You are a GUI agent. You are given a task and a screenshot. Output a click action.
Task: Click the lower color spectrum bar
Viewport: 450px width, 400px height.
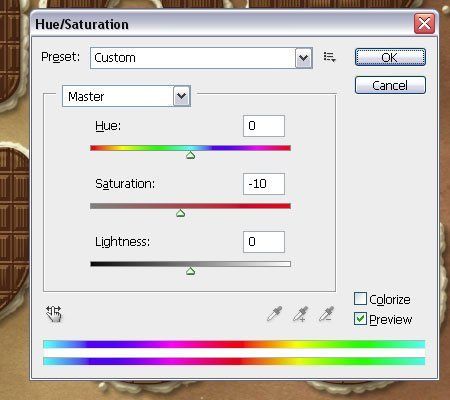(x=234, y=361)
